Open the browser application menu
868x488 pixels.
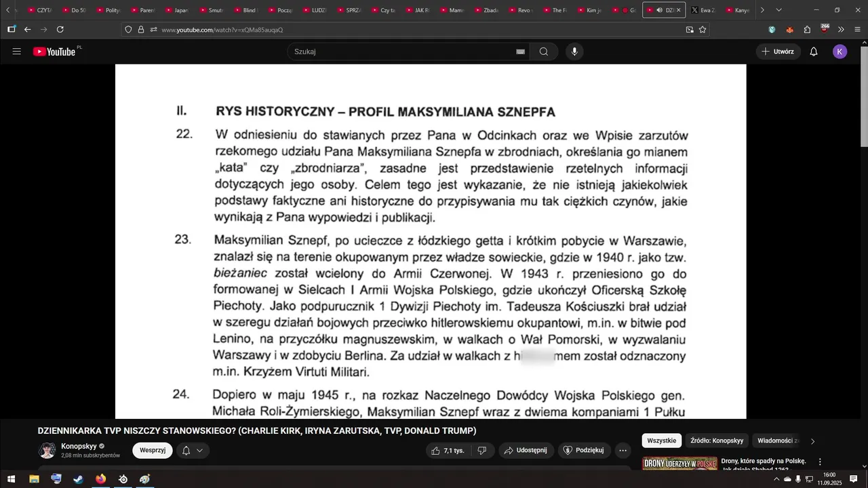pyautogui.click(x=857, y=30)
